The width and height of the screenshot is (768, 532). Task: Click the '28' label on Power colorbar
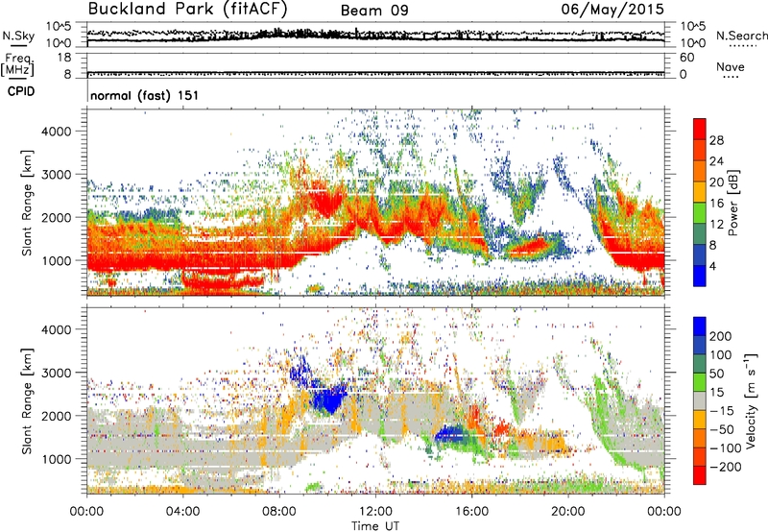click(716, 140)
